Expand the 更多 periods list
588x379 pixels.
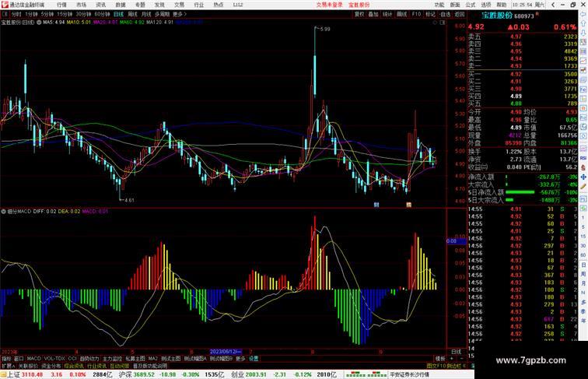tap(179, 14)
